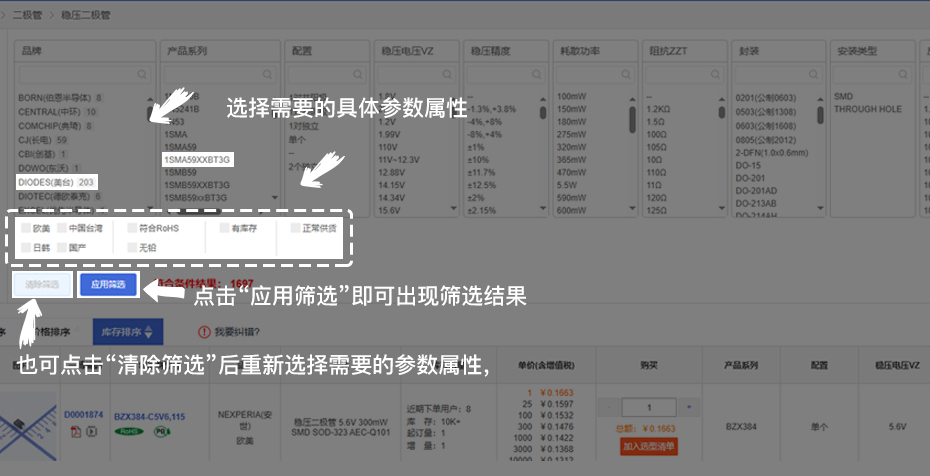Click the search icon in 品牌 filter box

[x=142, y=75]
